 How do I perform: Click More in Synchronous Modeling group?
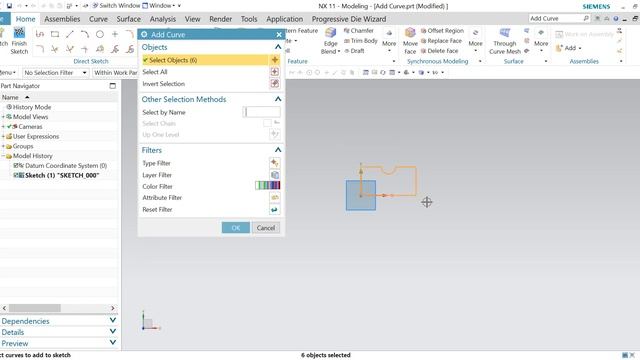(x=475, y=41)
